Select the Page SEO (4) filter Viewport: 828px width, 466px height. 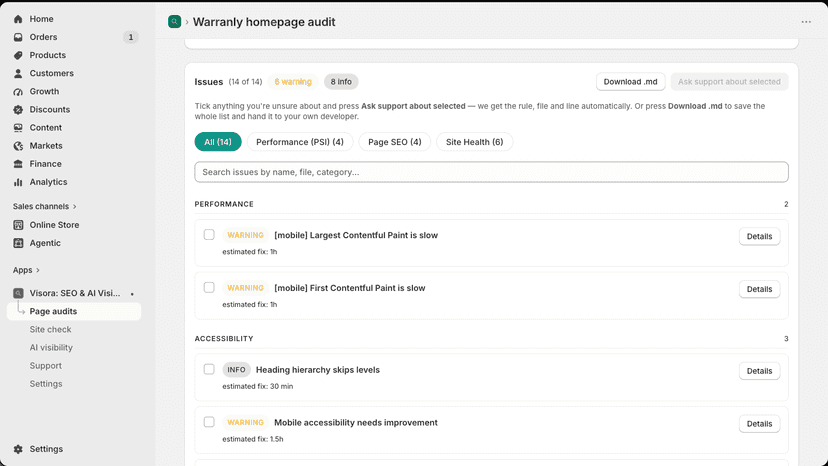394,142
